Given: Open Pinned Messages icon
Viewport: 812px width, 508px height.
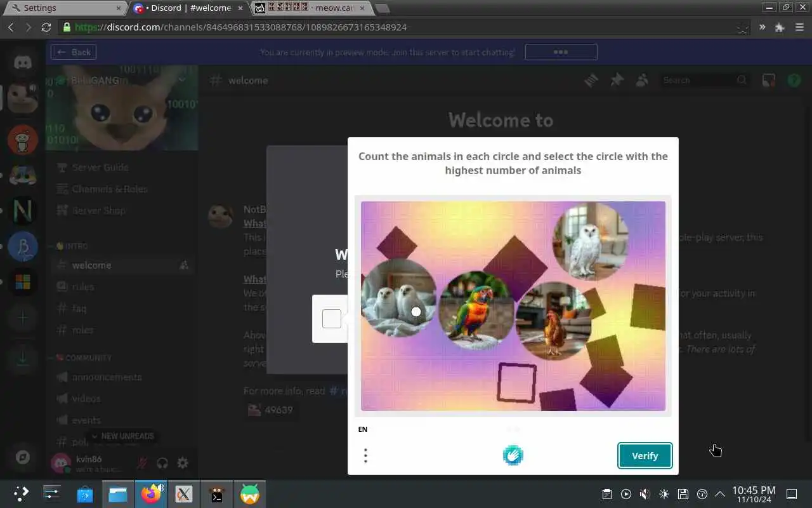Looking at the screenshot, I should point(617,80).
